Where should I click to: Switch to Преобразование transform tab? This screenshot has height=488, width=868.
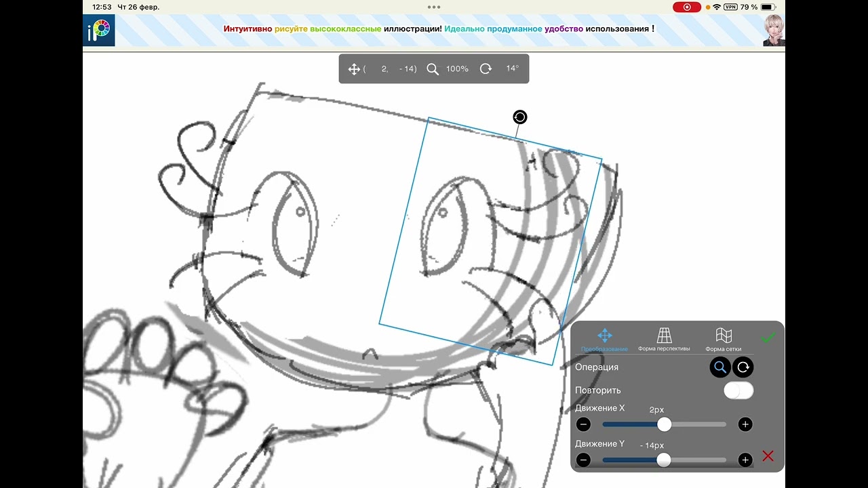point(604,340)
